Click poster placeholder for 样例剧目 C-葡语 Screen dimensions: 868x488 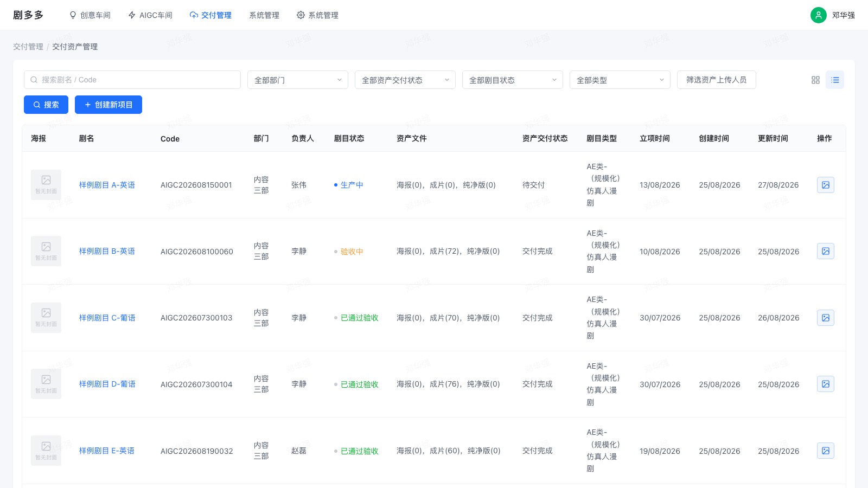click(x=46, y=318)
